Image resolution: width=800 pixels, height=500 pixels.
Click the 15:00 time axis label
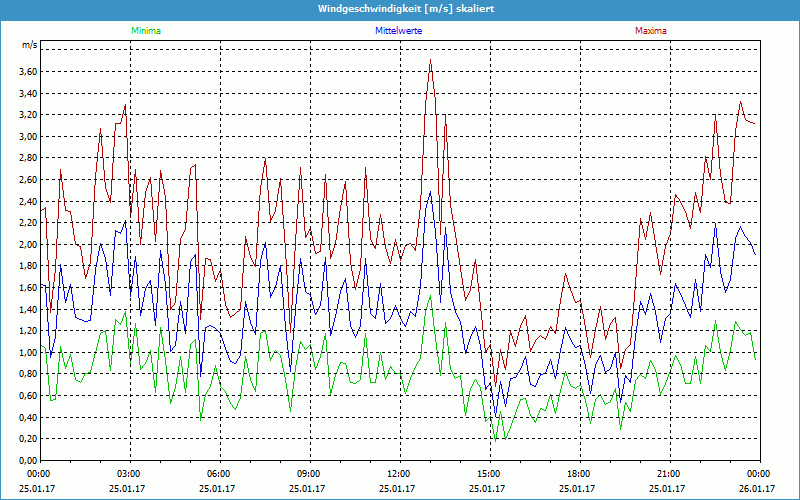(x=489, y=474)
